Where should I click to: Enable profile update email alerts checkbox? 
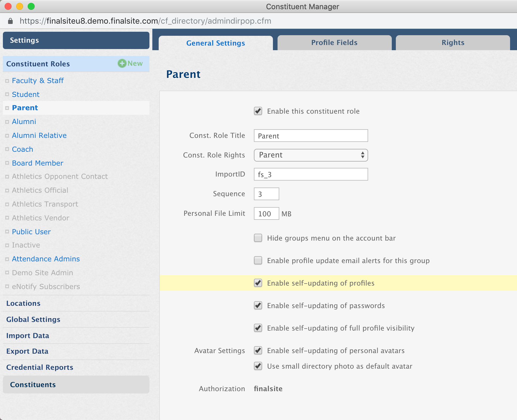(x=258, y=260)
